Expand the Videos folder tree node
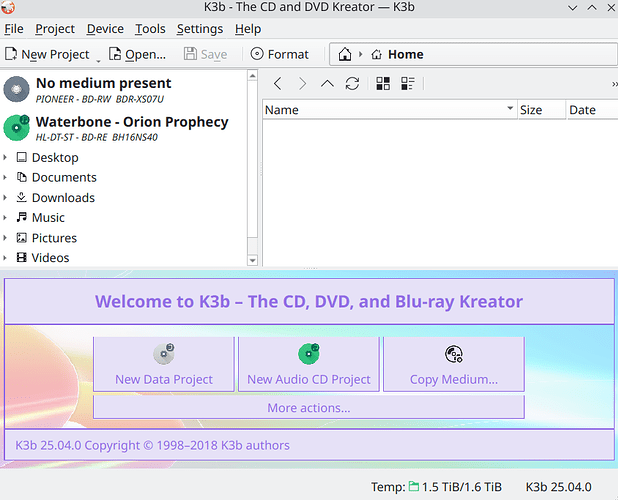Screen dimensions: 618x500 click(5, 258)
